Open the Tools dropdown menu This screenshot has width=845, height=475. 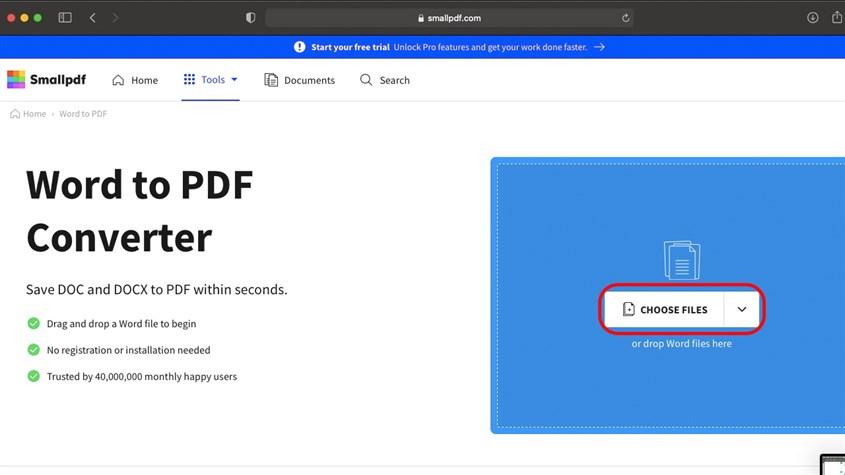(x=210, y=80)
